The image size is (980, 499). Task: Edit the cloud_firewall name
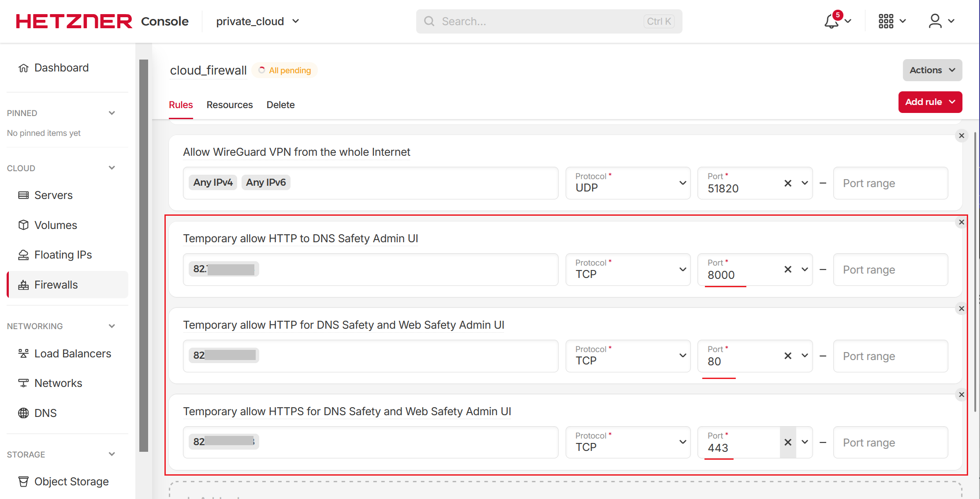(x=209, y=71)
